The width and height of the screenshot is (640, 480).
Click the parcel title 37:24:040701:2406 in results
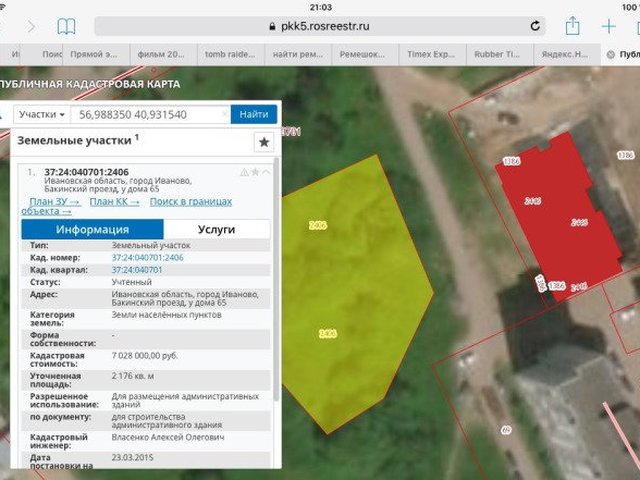[x=87, y=172]
